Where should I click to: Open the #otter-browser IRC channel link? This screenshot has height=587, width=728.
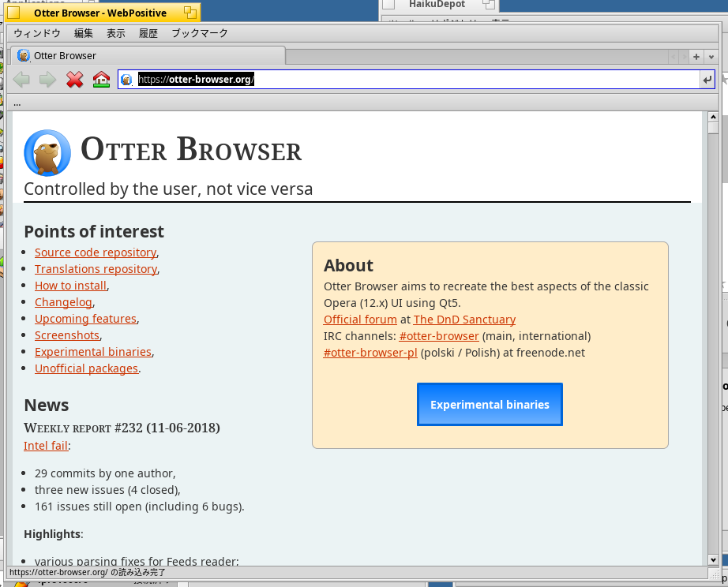[439, 336]
